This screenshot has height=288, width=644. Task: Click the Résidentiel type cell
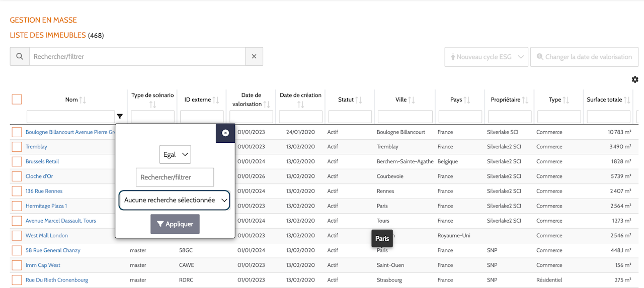click(549, 280)
